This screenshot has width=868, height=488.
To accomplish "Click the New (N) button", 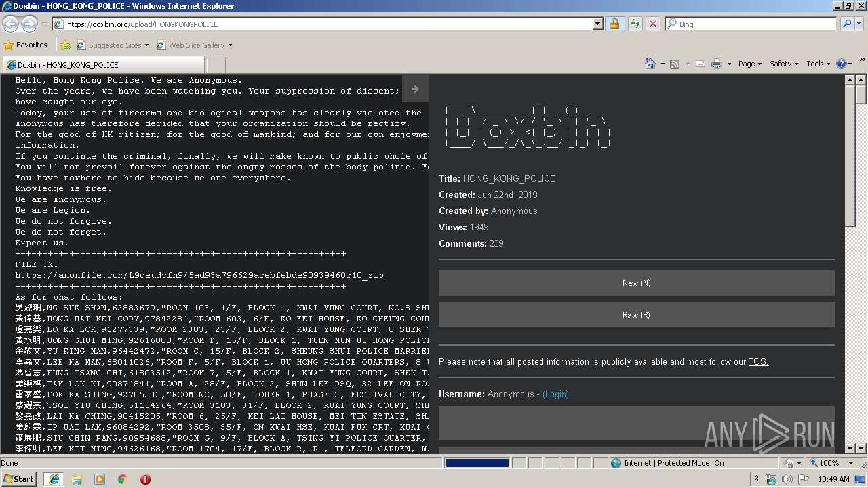I will (x=636, y=283).
